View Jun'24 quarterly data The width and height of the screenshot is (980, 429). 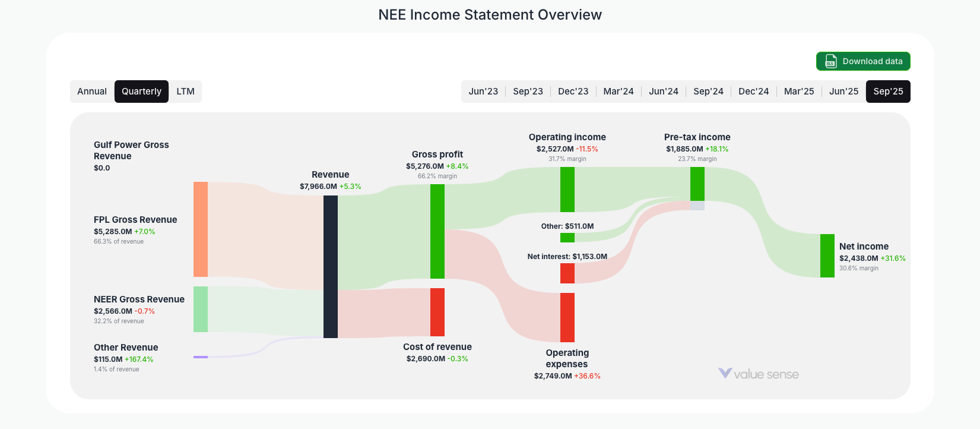[663, 91]
